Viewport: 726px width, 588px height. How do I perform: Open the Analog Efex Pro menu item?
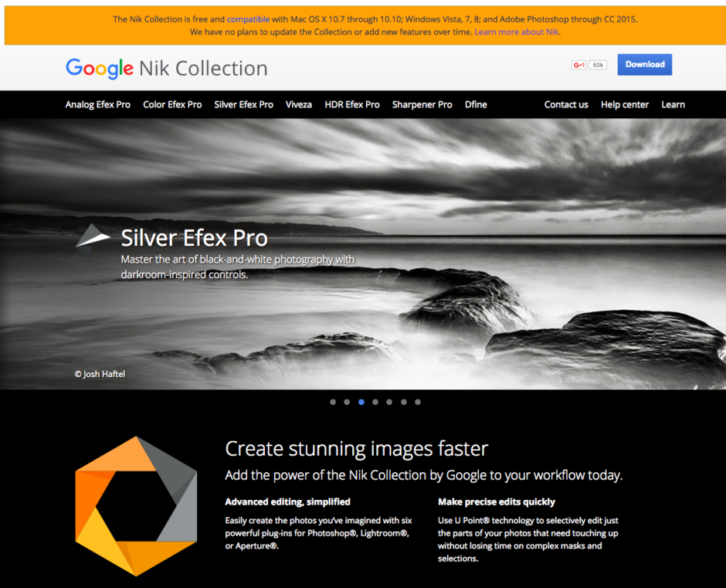[x=97, y=105]
